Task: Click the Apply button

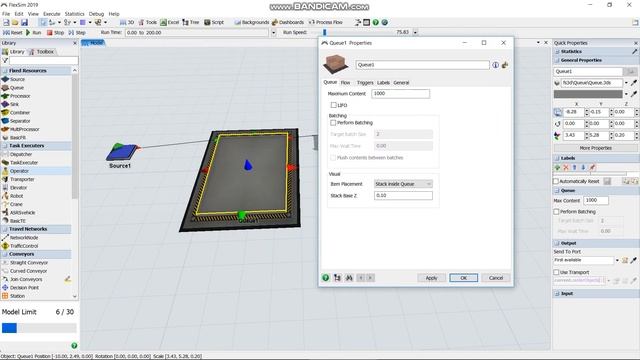Action: click(431, 278)
